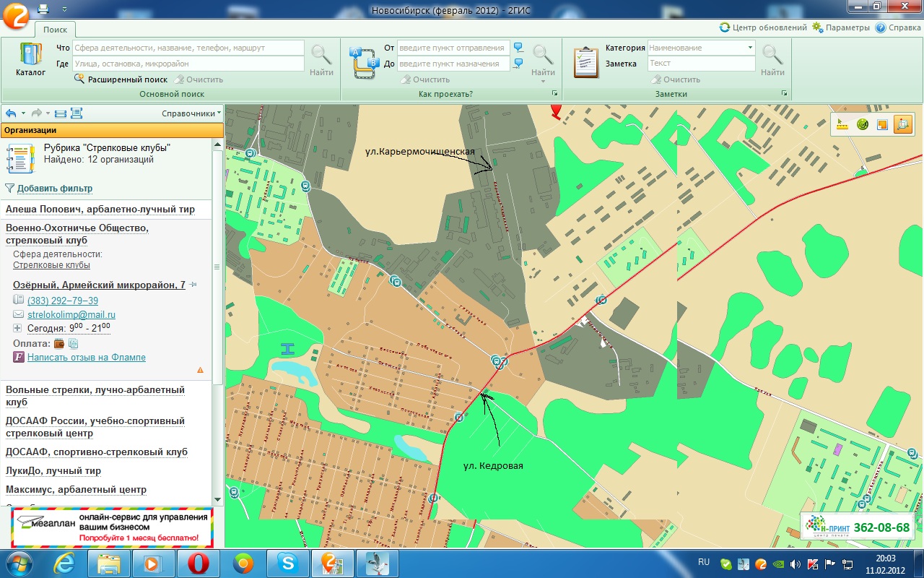Click the print icon in title bar
This screenshot has height=578, width=924.
coord(43,9)
